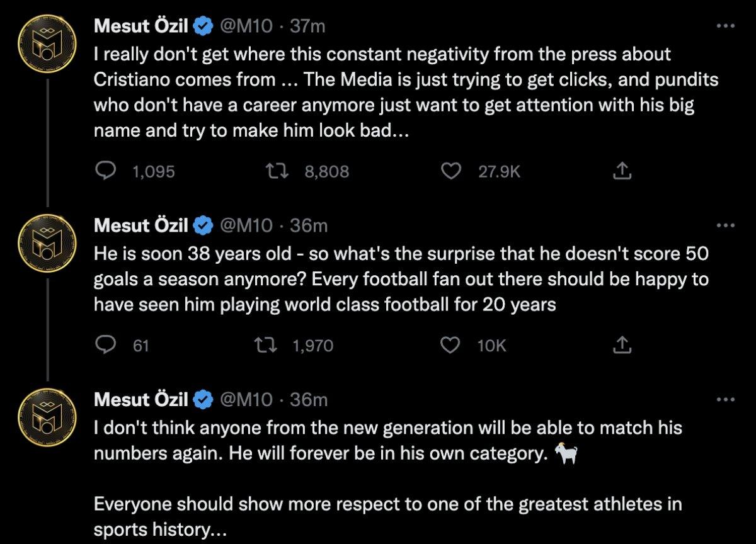Like the first tweet in the thread
Screen dimensions: 756x544
pos(450,171)
